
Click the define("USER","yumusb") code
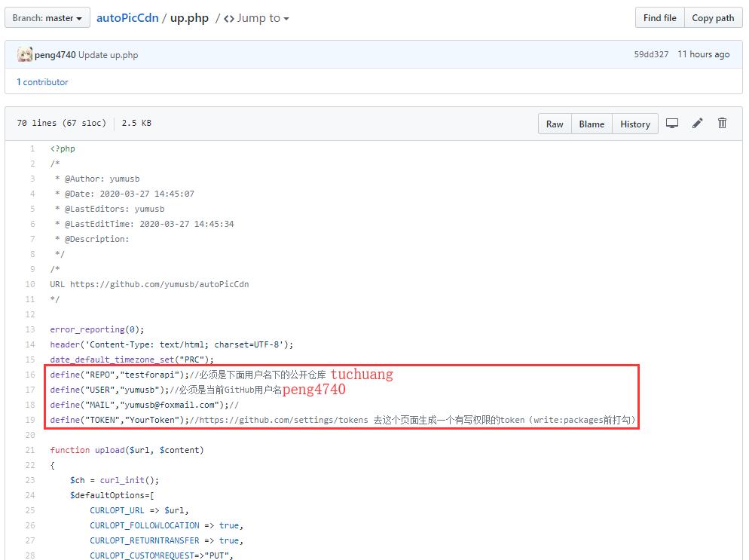tap(109, 390)
